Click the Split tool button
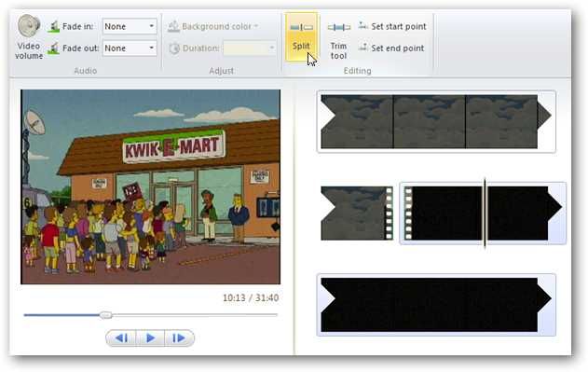Viewport: 588px width, 372px height. [301, 36]
